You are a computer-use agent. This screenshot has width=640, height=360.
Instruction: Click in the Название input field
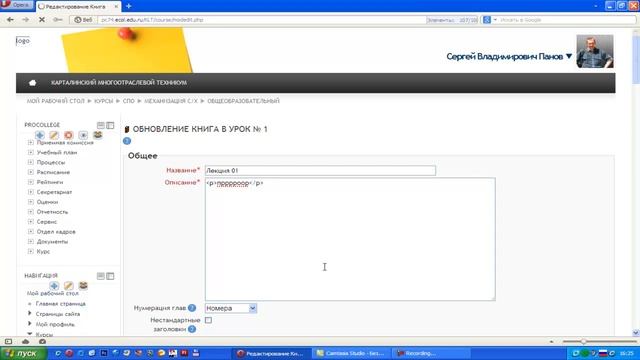pos(320,170)
